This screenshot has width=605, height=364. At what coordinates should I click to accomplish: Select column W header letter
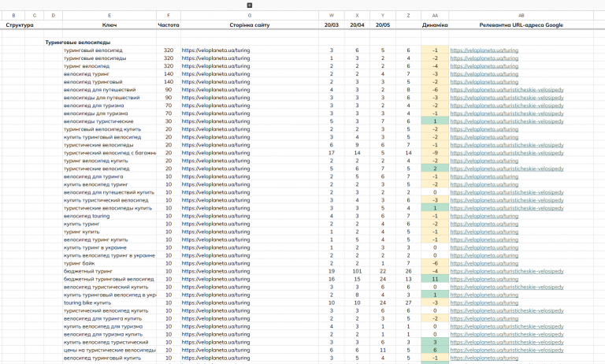click(332, 16)
